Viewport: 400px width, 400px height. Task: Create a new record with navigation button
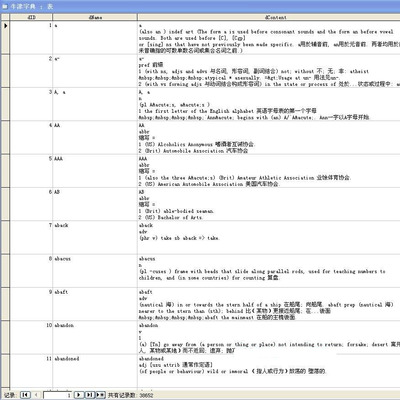[101, 395]
